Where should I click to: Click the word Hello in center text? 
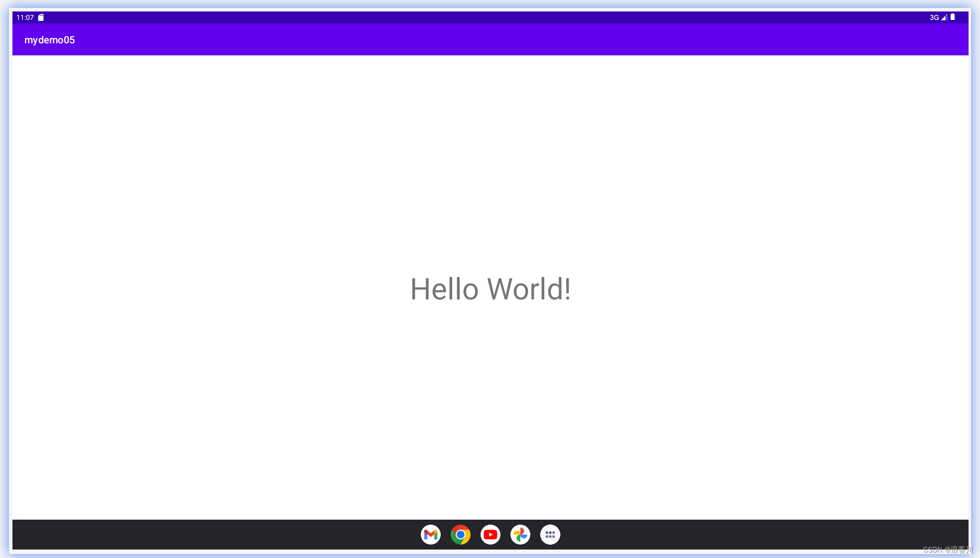(444, 289)
